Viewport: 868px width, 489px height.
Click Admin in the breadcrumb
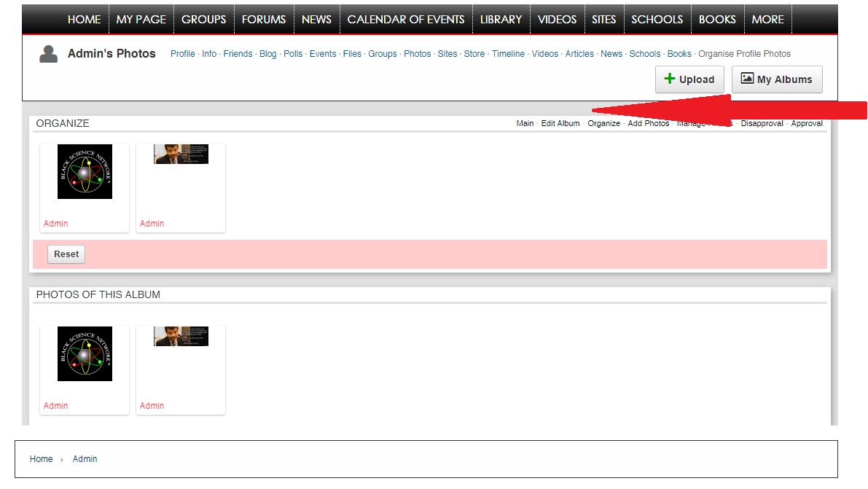85,459
